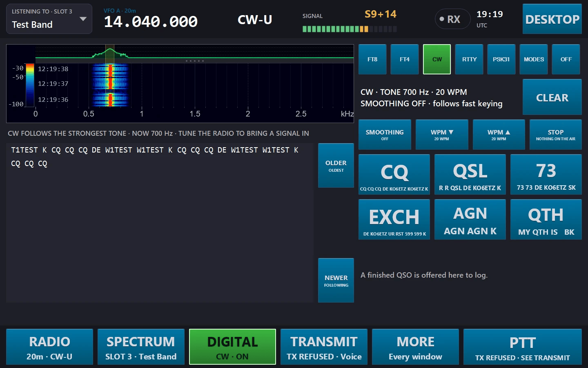Screen dimensions: 588x368
Task: Open the listening slot Test Band dropdown
Action: click(x=49, y=19)
